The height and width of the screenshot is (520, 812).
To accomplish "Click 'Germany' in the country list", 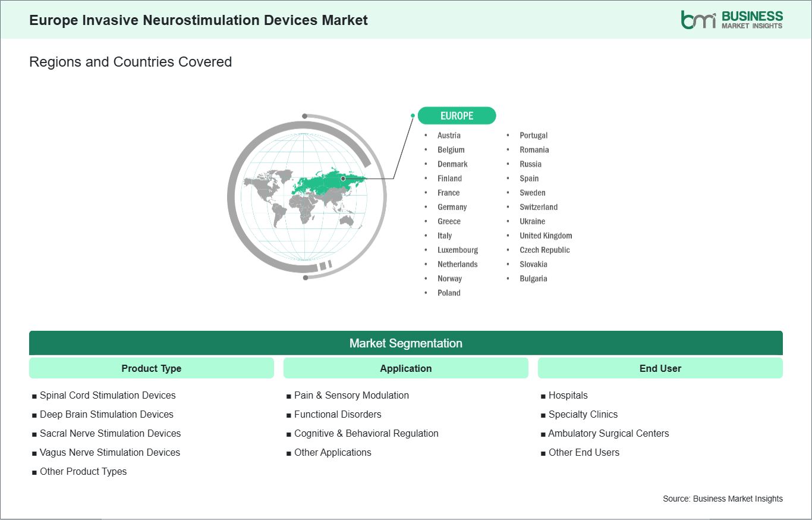I will (452, 207).
